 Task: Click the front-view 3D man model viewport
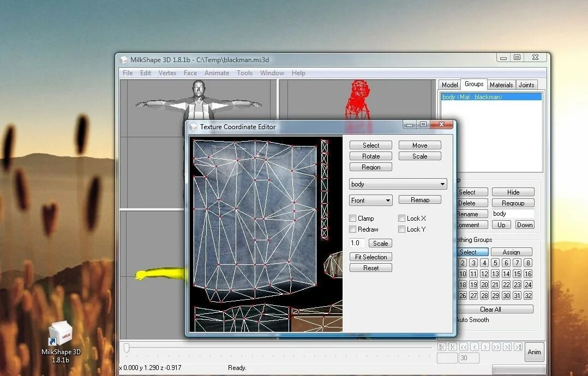[x=199, y=100]
